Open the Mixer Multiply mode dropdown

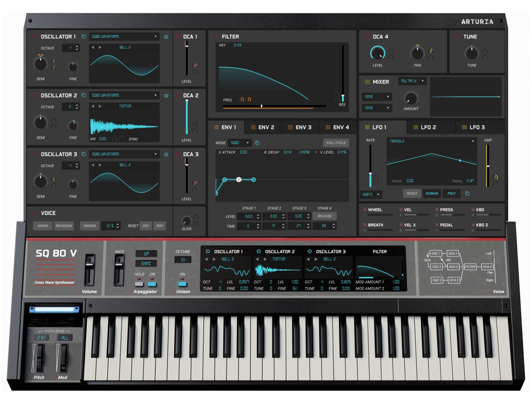pyautogui.click(x=412, y=81)
